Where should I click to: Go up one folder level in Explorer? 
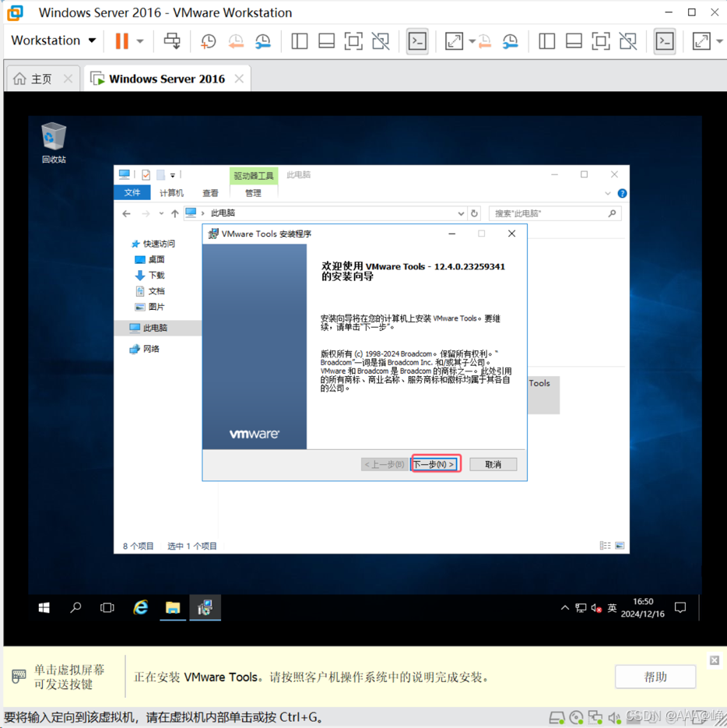174,213
